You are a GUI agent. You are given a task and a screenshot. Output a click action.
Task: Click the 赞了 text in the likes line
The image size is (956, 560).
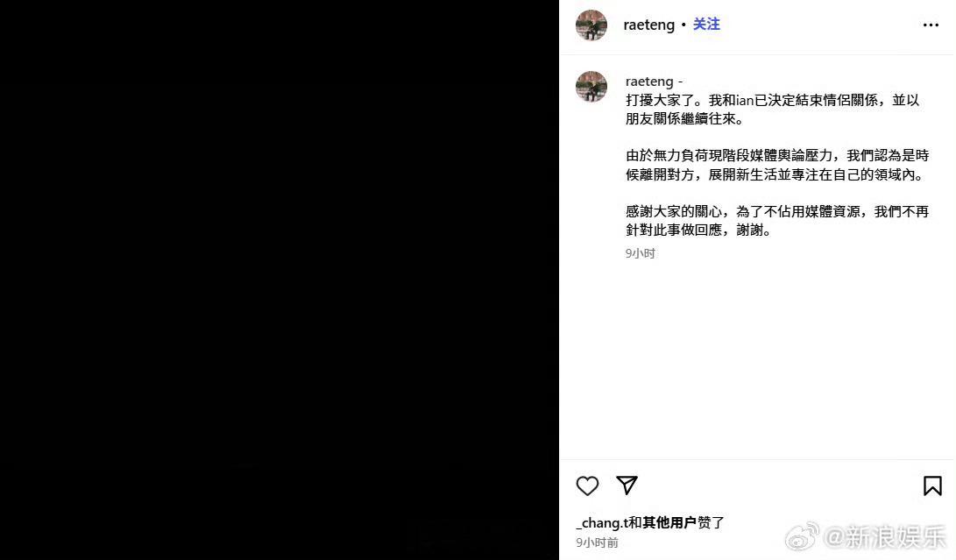point(711,523)
